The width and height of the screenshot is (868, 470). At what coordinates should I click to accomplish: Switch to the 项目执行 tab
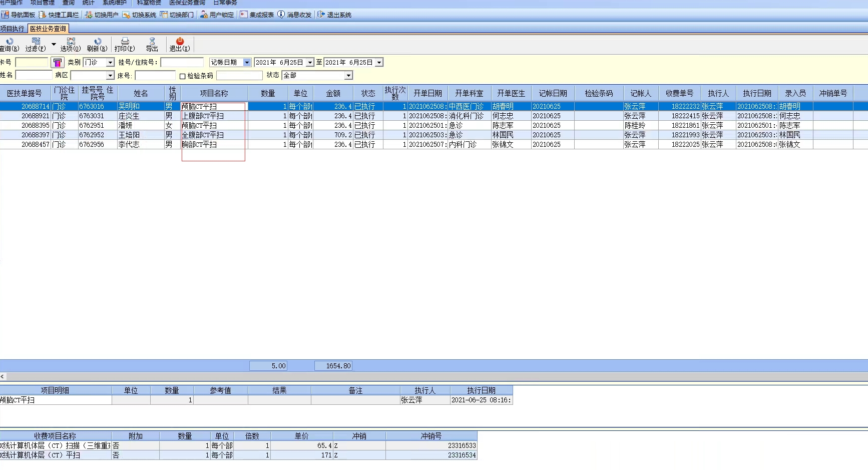pyautogui.click(x=12, y=29)
